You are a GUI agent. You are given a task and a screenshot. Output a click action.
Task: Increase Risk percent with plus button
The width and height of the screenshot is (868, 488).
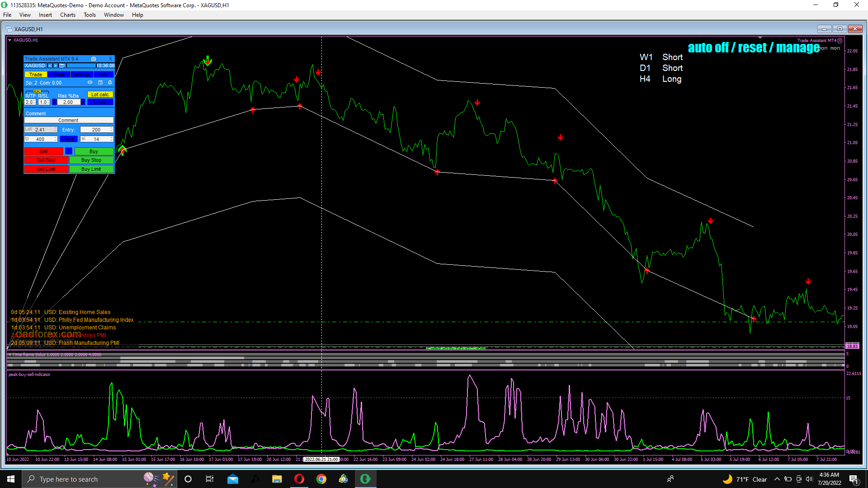tap(83, 102)
